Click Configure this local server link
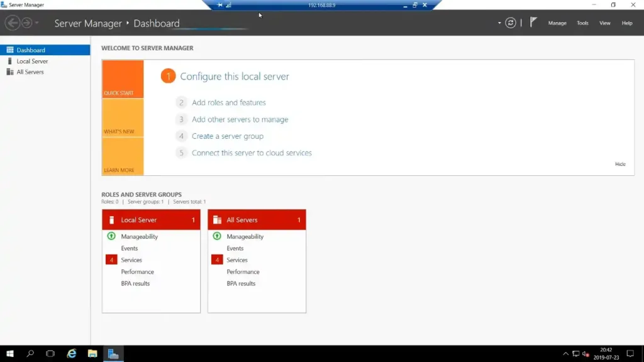Image resolution: width=644 pixels, height=362 pixels. [x=235, y=76]
